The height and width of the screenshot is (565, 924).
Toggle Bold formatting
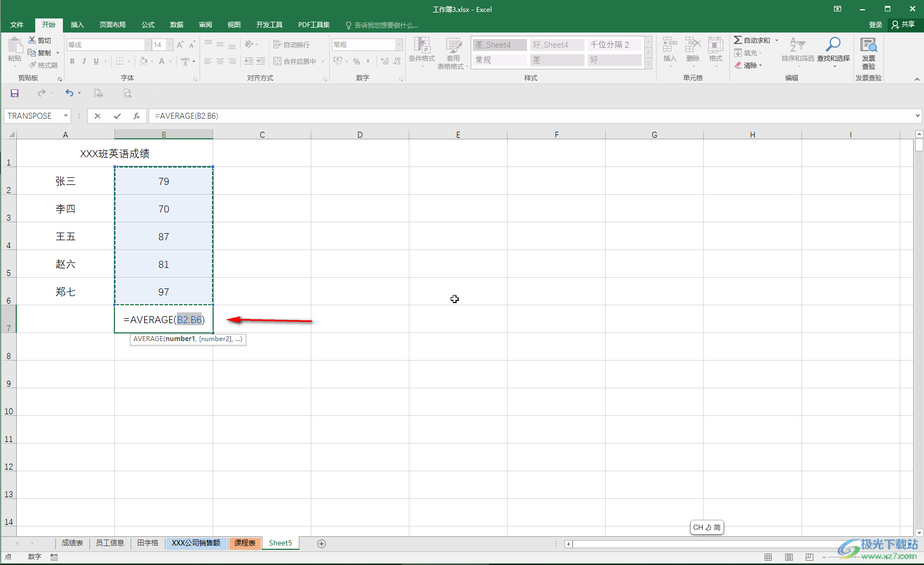72,61
